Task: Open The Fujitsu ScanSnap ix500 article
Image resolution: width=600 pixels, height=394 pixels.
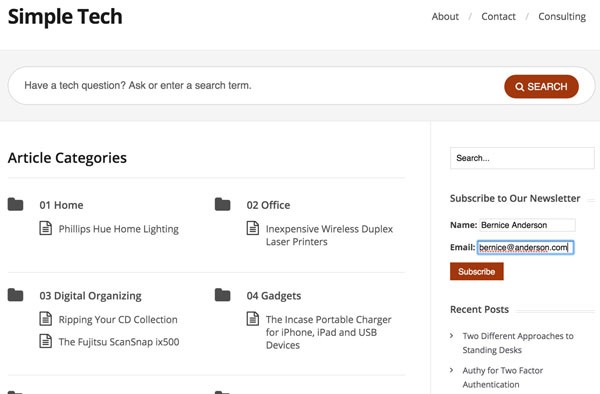Action: pos(119,342)
